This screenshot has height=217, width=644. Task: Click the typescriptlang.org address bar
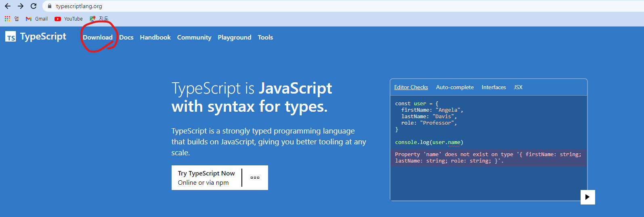(343, 6)
